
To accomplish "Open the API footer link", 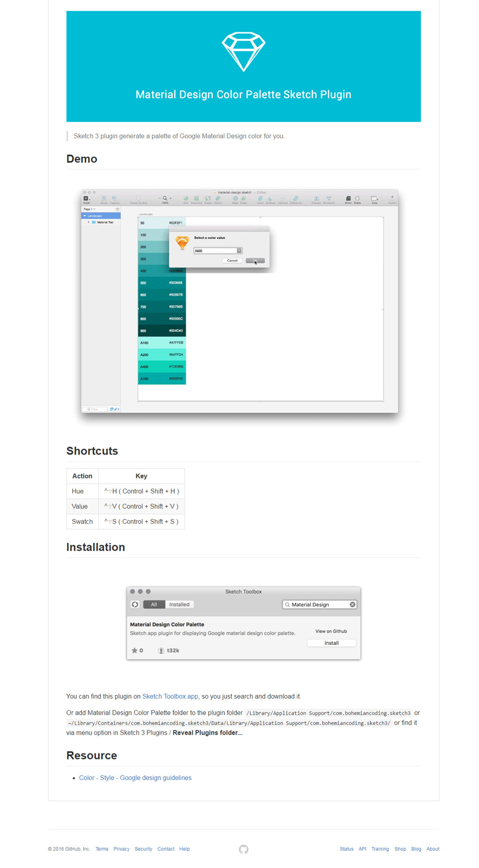I will point(362,849).
